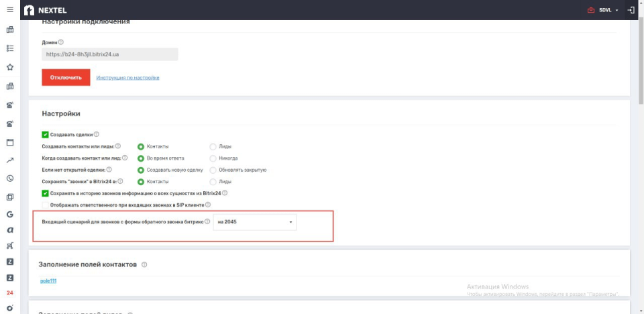The height and width of the screenshot is (314, 644).
Task: Click the star icon in the sidebar
Action: pyautogui.click(x=10, y=67)
